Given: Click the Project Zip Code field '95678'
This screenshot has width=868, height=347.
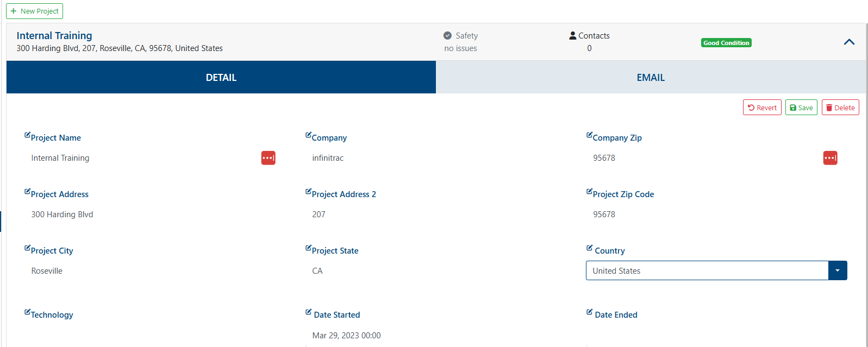Looking at the screenshot, I should pos(717,214).
